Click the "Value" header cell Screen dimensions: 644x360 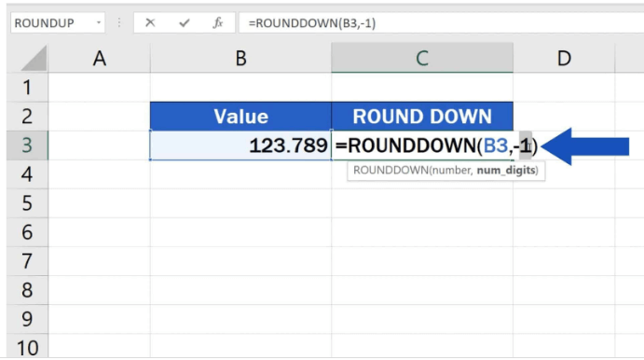[x=241, y=117]
